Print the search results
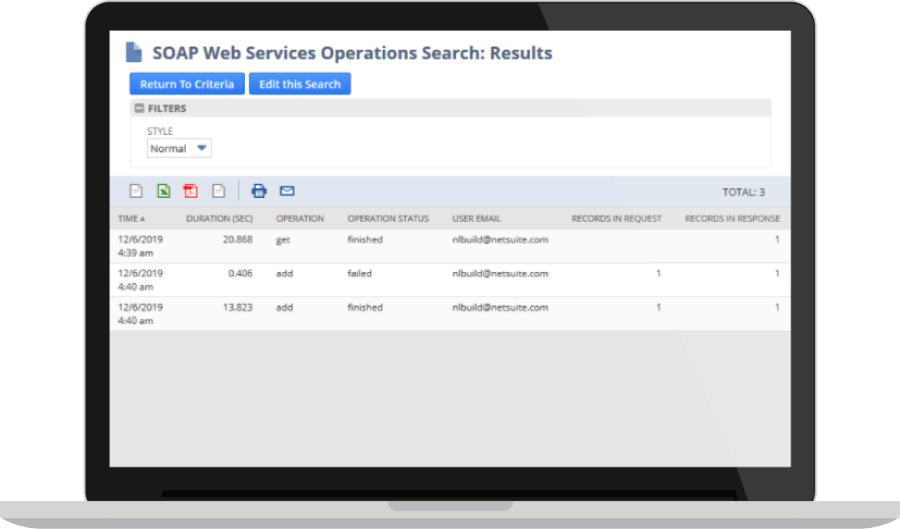The image size is (900, 529). tap(259, 191)
